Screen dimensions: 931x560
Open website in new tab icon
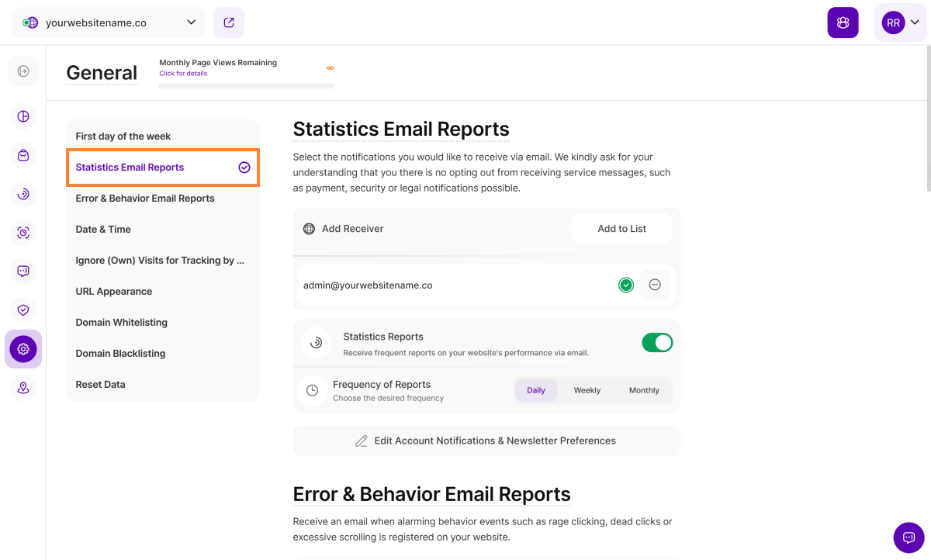(x=229, y=22)
